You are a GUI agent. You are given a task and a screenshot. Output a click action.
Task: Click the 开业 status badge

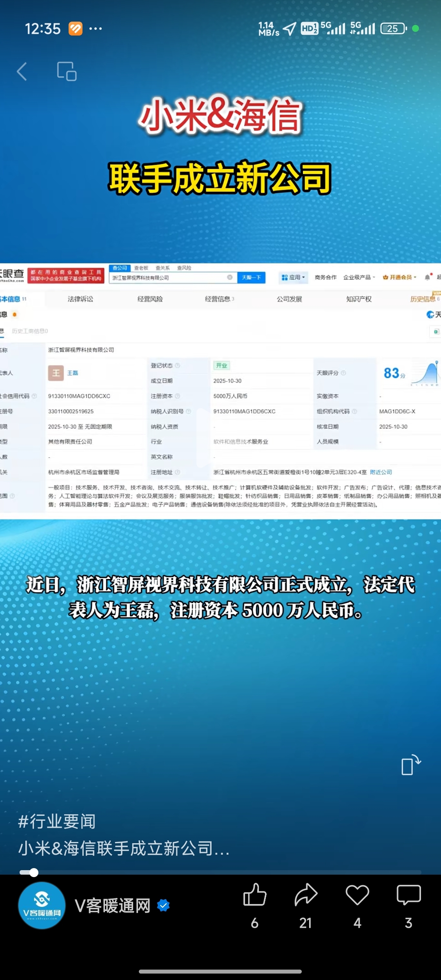click(221, 365)
